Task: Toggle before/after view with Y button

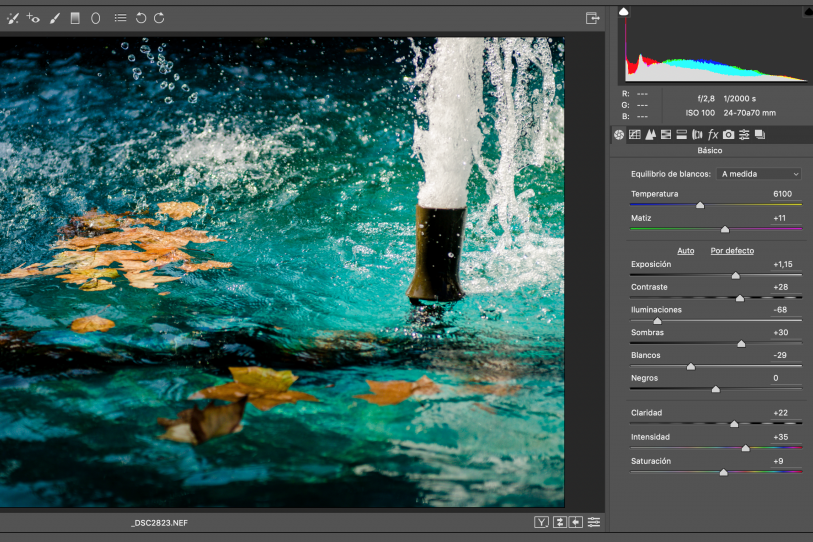Action: click(541, 522)
